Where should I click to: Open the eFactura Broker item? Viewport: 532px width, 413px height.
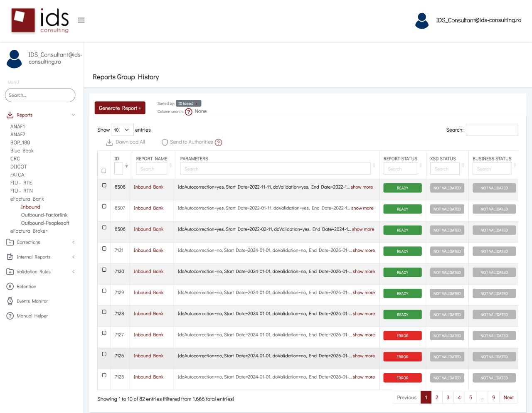point(29,231)
